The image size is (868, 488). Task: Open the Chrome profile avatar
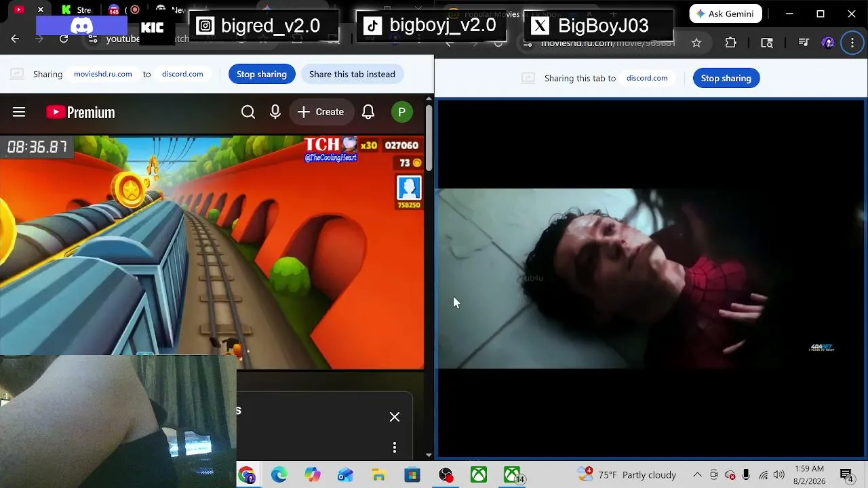(828, 43)
